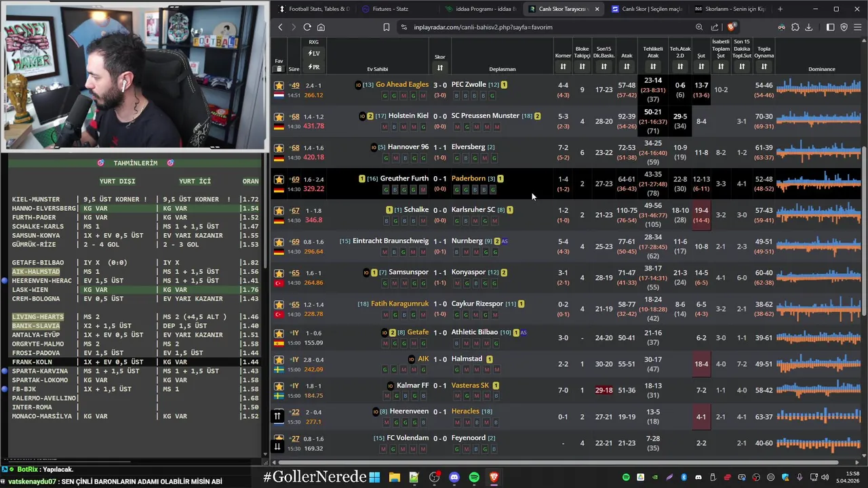Unfavorite the Go Ahead Eagles match star
Image resolution: width=868 pixels, height=488 pixels.
(x=279, y=85)
